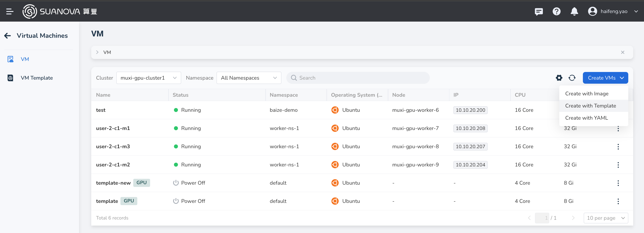Click Ubuntu icon in test row
The width and height of the screenshot is (644, 233).
point(335,110)
